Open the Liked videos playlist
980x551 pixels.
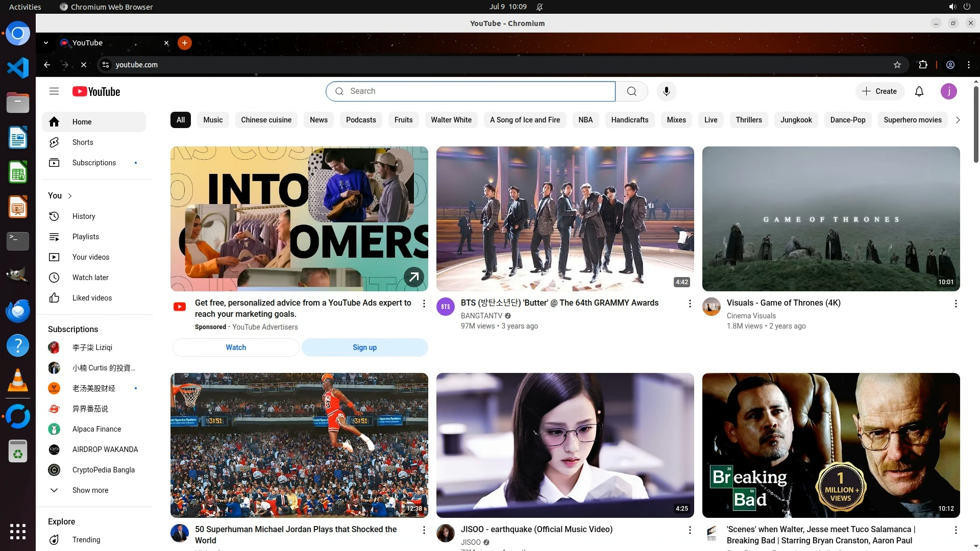(92, 298)
